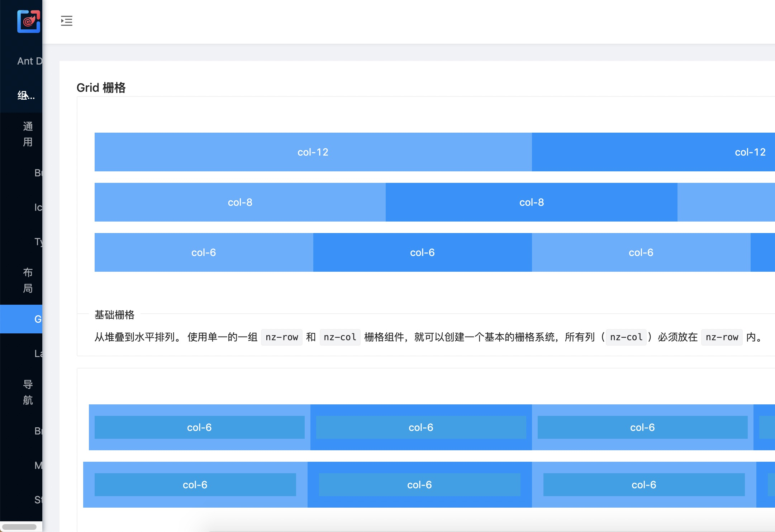The width and height of the screenshot is (775, 532).
Task: Click the Ant Design link at sidebar top
Action: pyautogui.click(x=30, y=61)
